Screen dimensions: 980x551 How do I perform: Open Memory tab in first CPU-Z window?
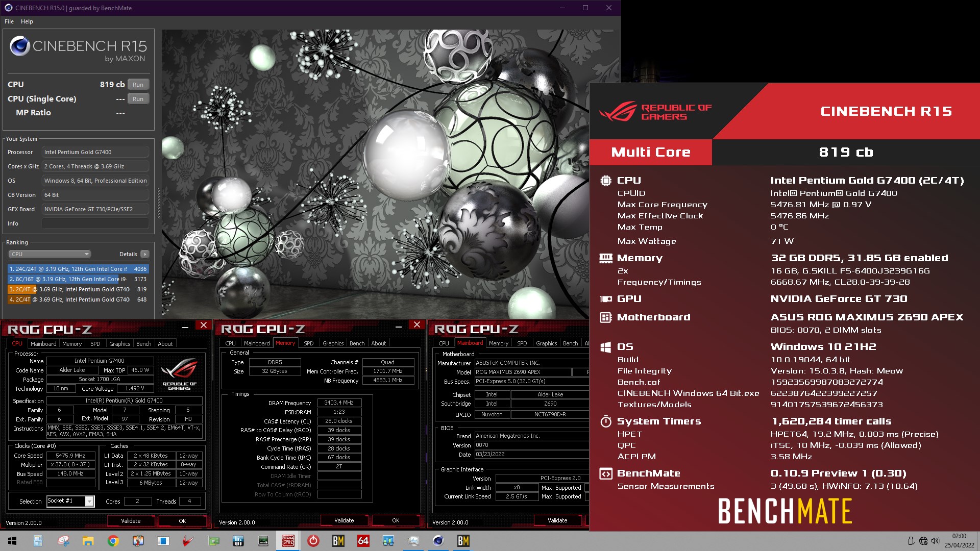pyautogui.click(x=72, y=344)
